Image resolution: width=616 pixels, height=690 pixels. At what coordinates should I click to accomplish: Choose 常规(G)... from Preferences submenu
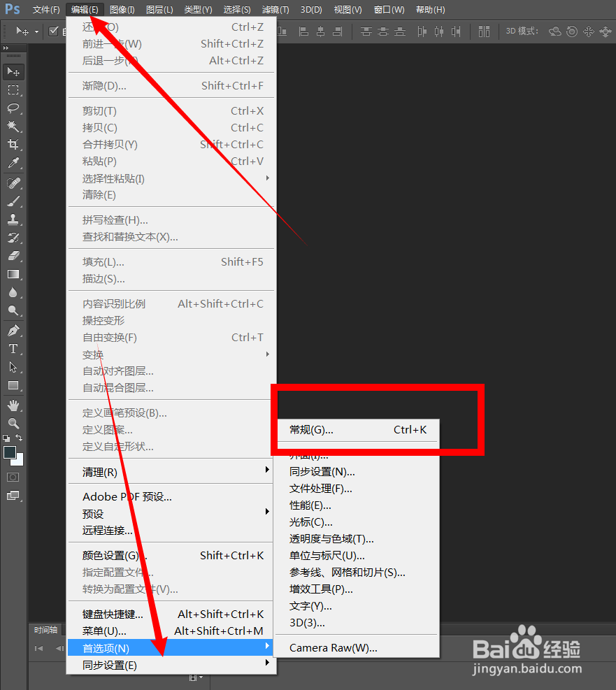pyautogui.click(x=357, y=430)
